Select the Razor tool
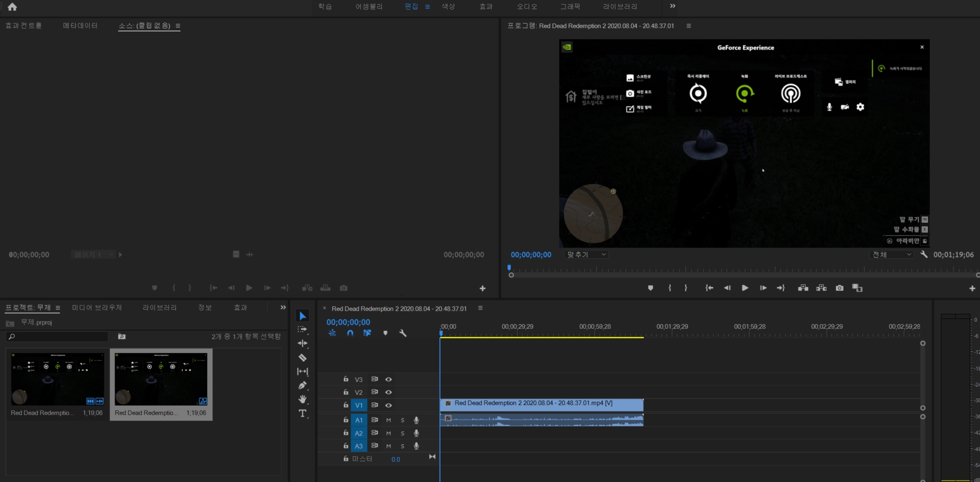The width and height of the screenshot is (980, 482). pyautogui.click(x=303, y=357)
